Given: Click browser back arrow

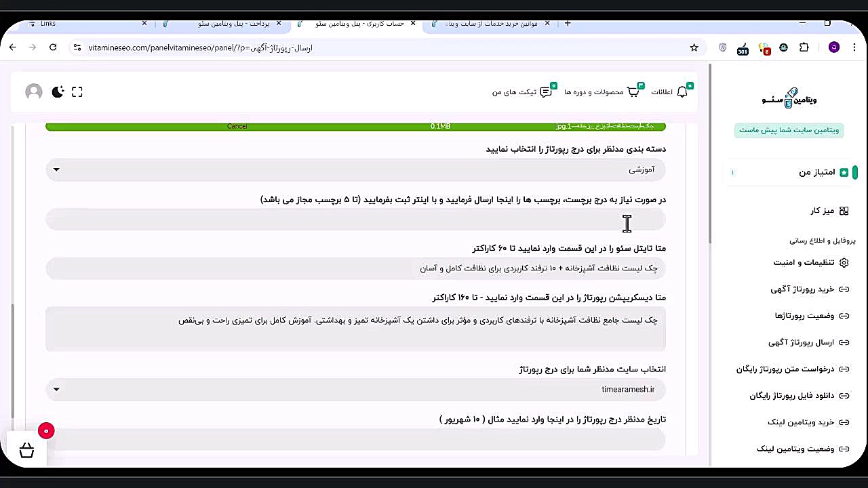Looking at the screenshot, I should pyautogui.click(x=13, y=47).
